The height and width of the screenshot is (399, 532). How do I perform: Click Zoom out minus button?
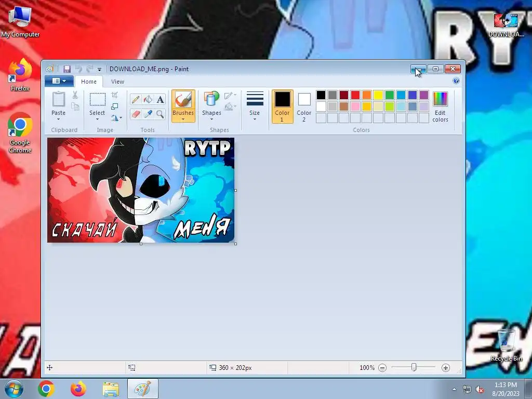[382, 368]
